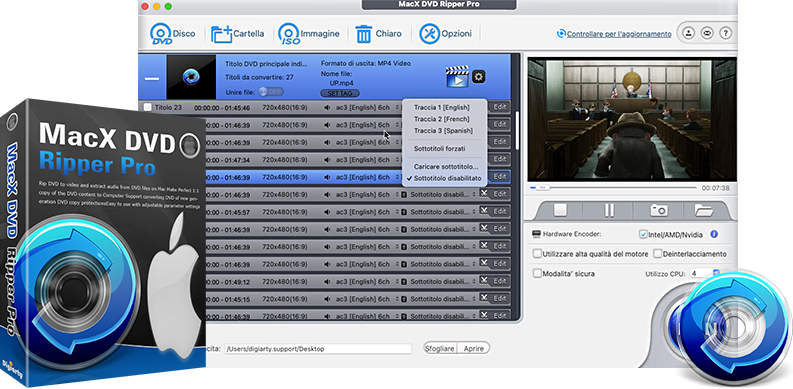The height and width of the screenshot is (389, 793).
Task: Stop preview playback
Action: click(560, 210)
